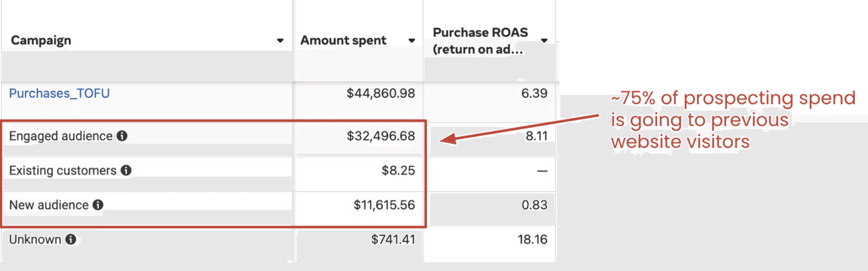
Task: Click the Campaign column header
Action: (x=41, y=40)
